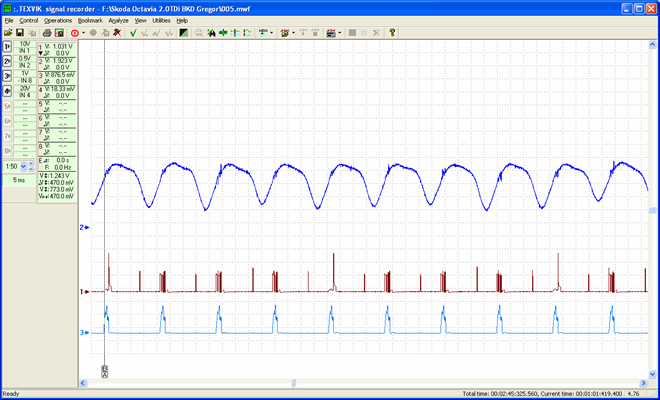Click the dashed cyan waveform markers icon

tap(248, 33)
